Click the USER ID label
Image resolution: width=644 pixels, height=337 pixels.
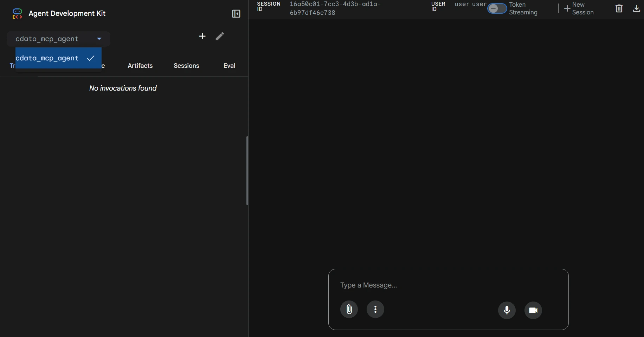pos(438,6)
